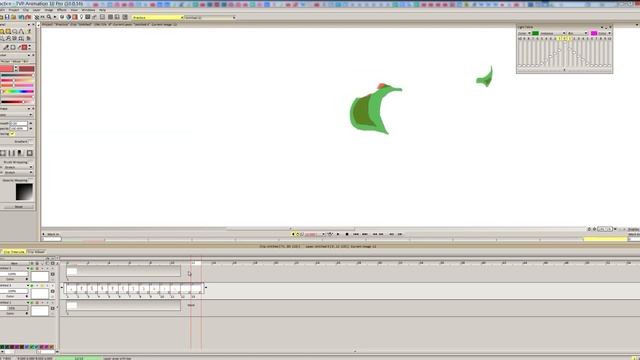Click the B color dark red swatch

click(26, 69)
